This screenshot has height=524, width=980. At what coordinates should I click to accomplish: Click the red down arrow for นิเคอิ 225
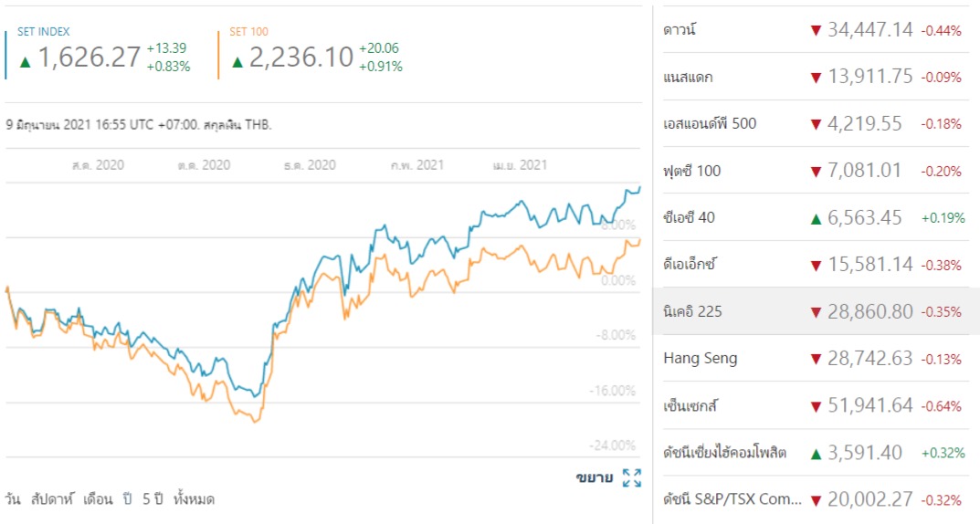(x=816, y=312)
